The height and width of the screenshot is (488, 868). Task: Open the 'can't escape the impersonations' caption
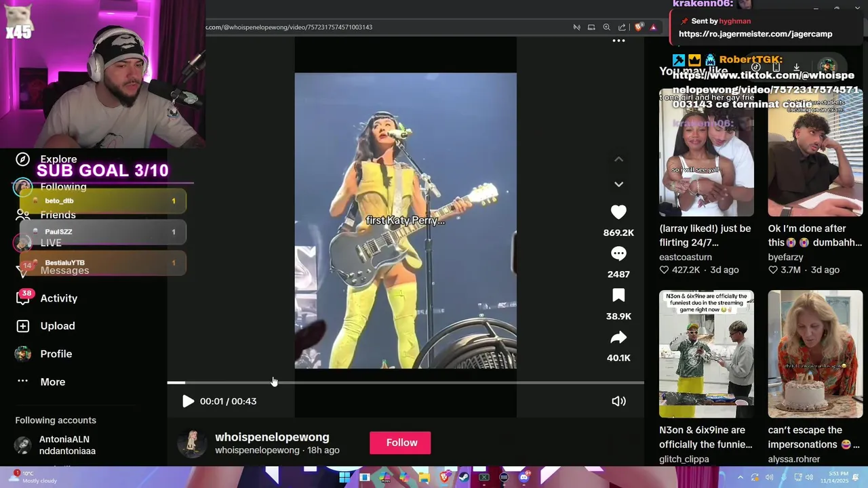814,437
